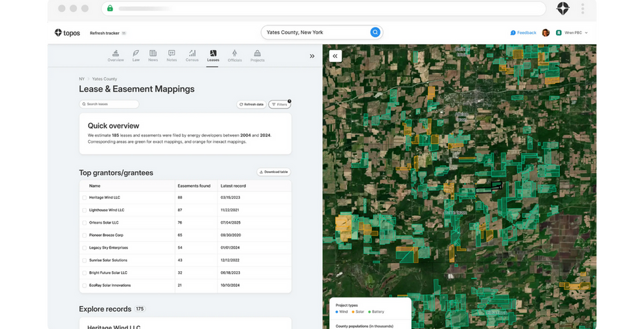The image size is (644, 329).
Task: Click the 11/22/2021 date cell
Action: 230,210
